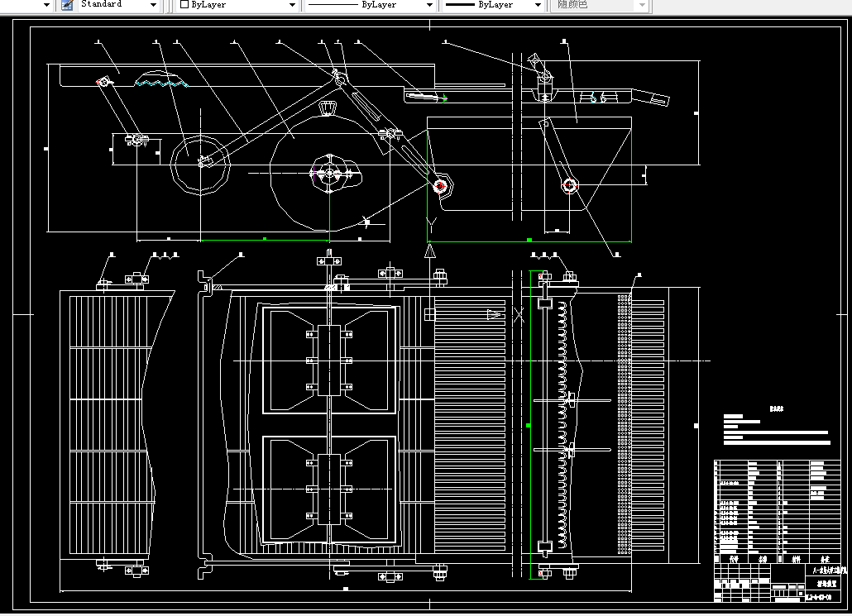Open the greyed 随颜色 plot style dropdown
Screen dimensions: 852x616
point(642,5)
